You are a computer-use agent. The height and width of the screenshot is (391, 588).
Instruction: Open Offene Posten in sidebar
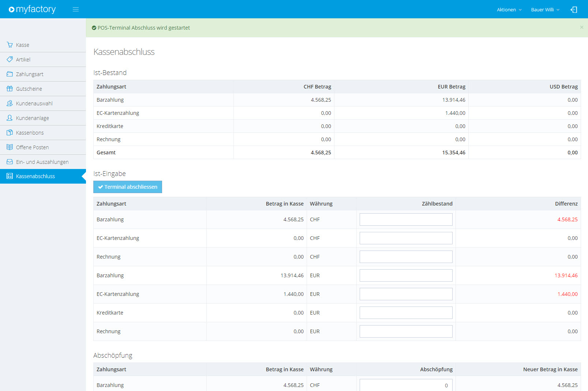[43, 147]
